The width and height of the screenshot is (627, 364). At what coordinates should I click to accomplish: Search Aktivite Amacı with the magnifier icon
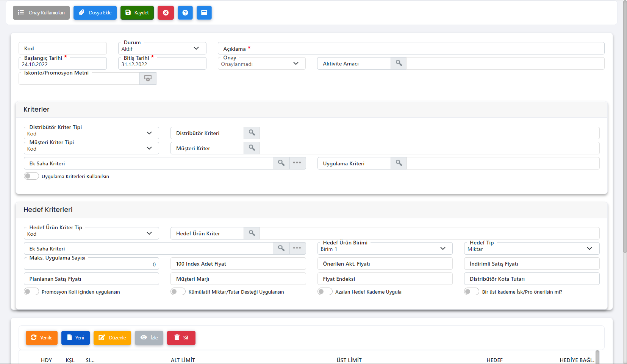(399, 63)
